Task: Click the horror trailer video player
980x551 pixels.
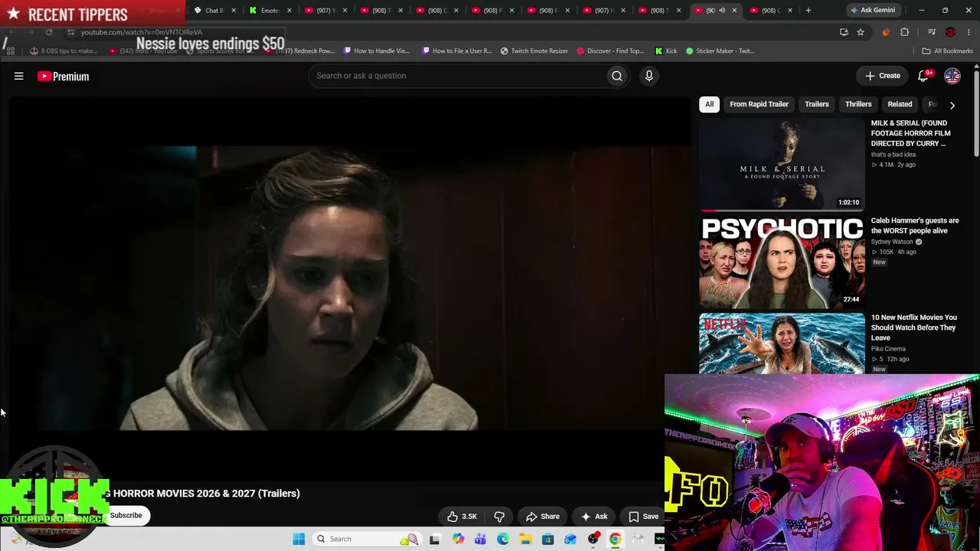Action: [x=349, y=287]
